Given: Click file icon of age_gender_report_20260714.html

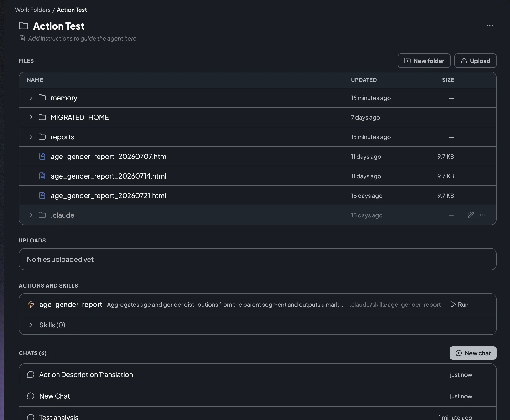Looking at the screenshot, I should coord(42,176).
